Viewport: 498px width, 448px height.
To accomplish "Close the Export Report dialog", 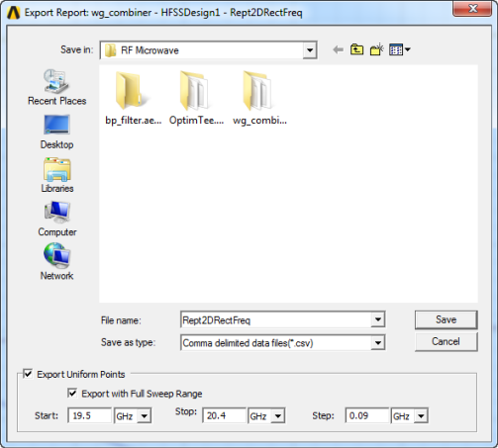I will (x=472, y=8).
